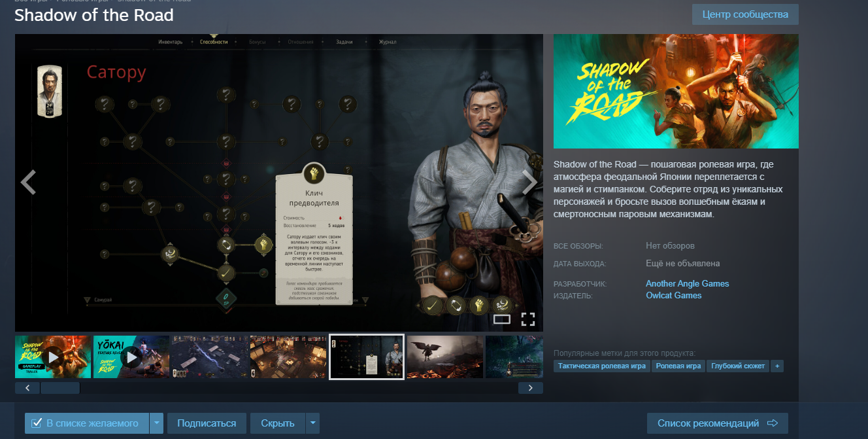Open the wishlist button dropdown arrow
868x439 pixels.
pos(157,423)
